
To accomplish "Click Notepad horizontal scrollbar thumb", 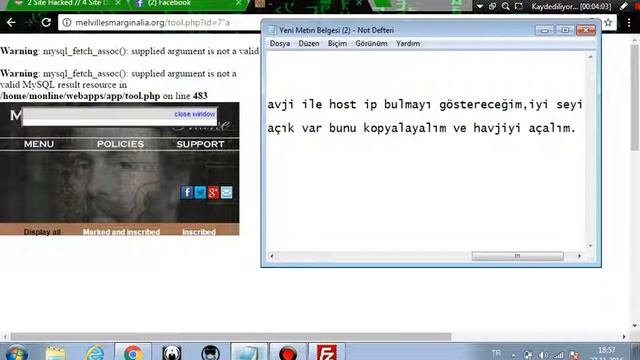I will (x=518, y=256).
